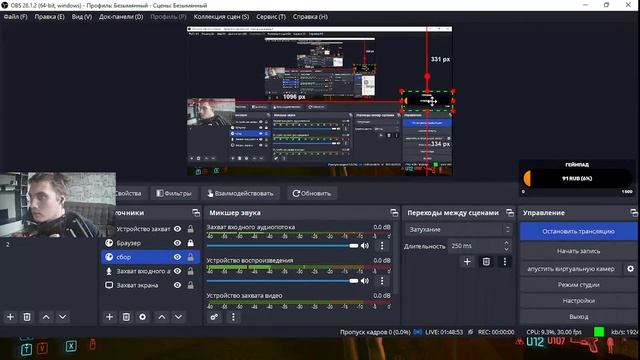Click the audio mixer vertical scrollbar
This screenshot has height=360, width=640.
coord(396,259)
